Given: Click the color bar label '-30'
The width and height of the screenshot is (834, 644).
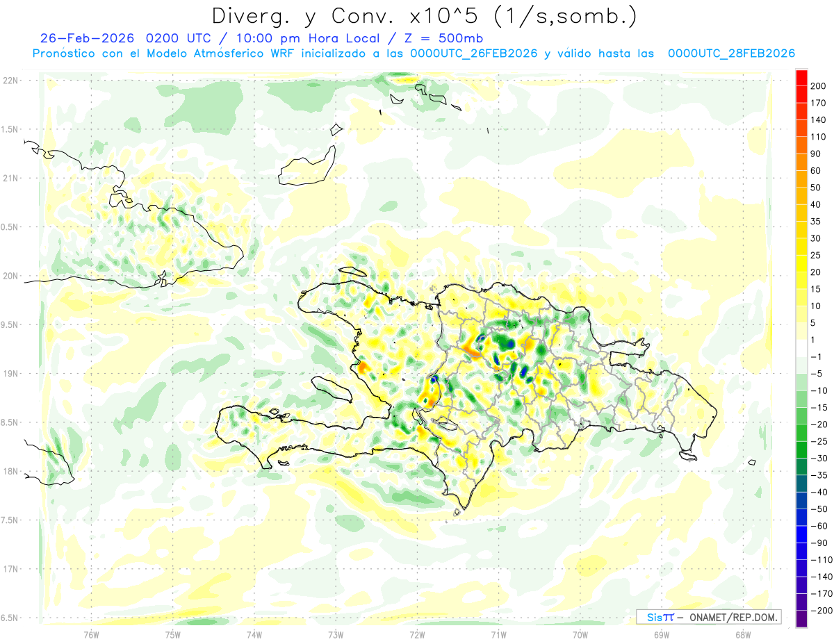Looking at the screenshot, I should pyautogui.click(x=819, y=459).
